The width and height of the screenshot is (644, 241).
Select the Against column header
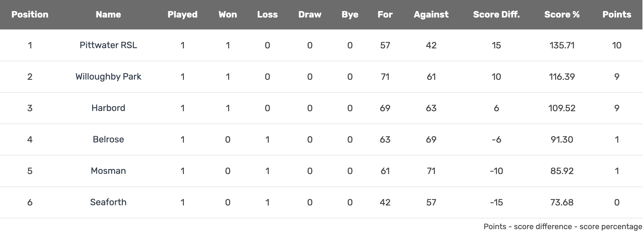tap(431, 14)
